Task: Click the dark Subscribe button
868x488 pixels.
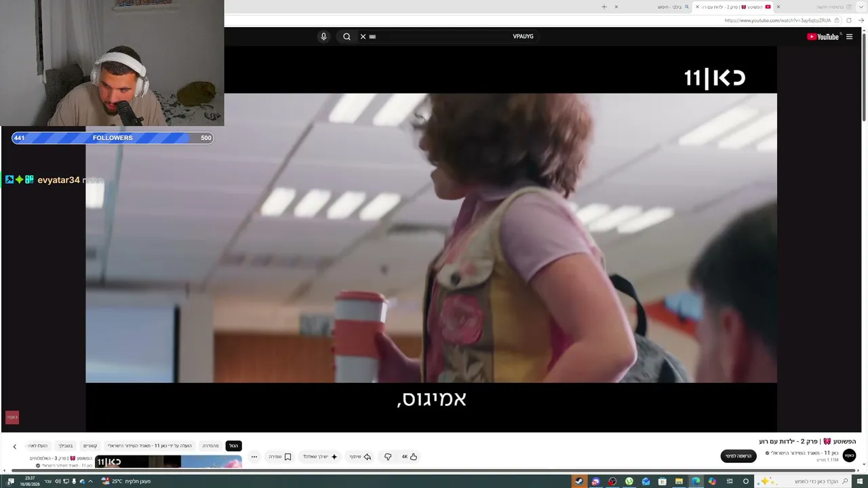Action: (x=738, y=456)
